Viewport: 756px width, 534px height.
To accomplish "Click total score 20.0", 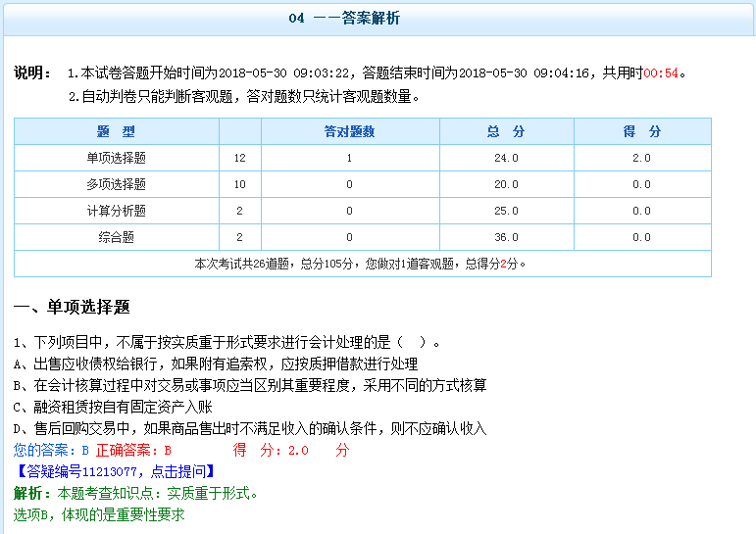I will 506,184.
